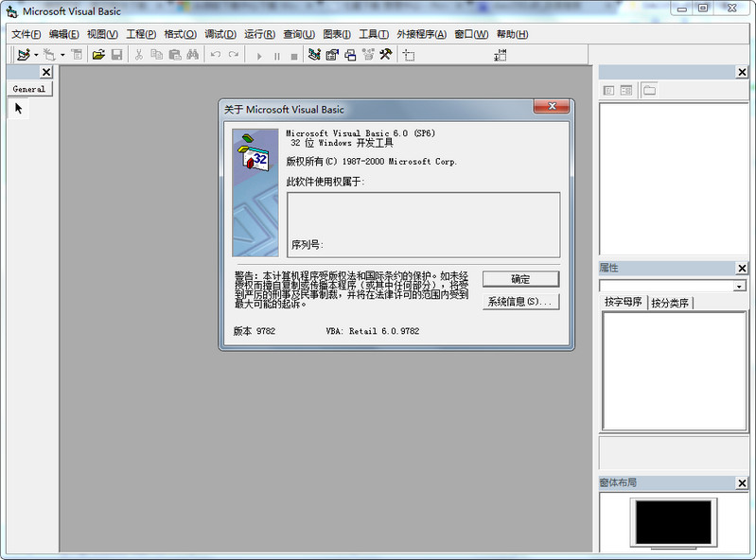Close the 属性 properties panel

(x=742, y=268)
